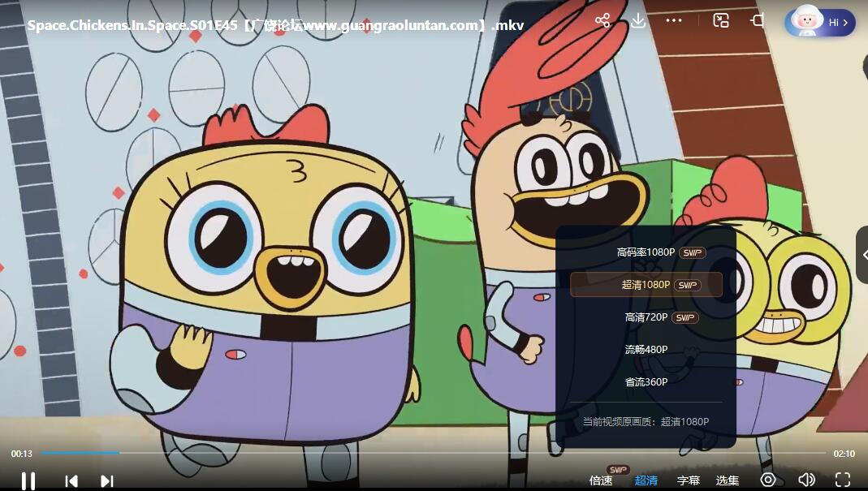Select 超清1080P quality option
868x491 pixels.
(646, 285)
